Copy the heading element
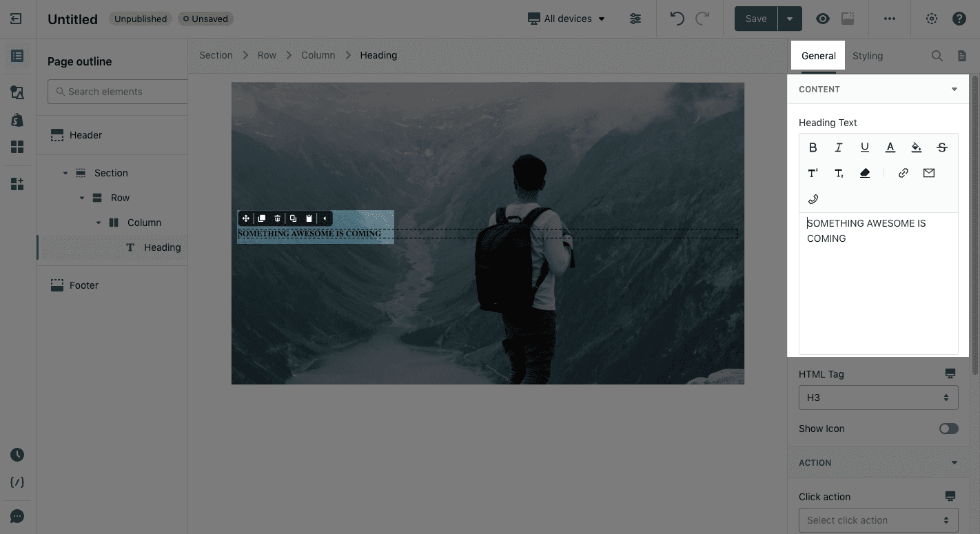This screenshot has height=534, width=980. point(293,218)
